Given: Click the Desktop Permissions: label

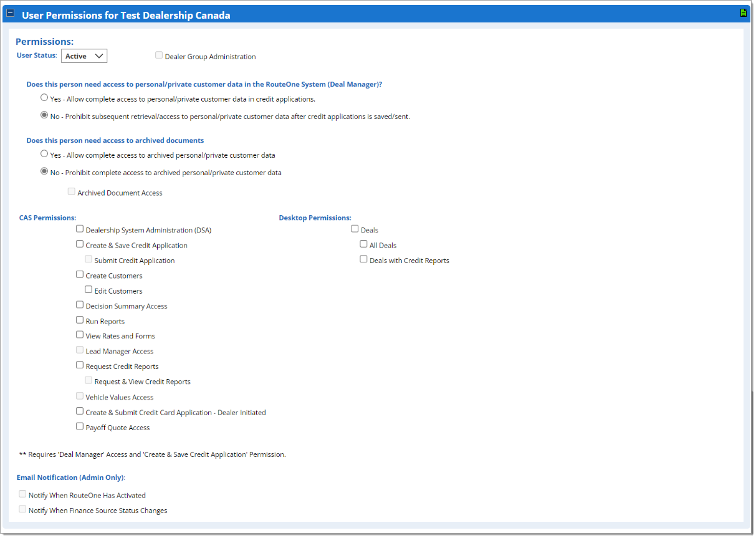Looking at the screenshot, I should [x=315, y=218].
